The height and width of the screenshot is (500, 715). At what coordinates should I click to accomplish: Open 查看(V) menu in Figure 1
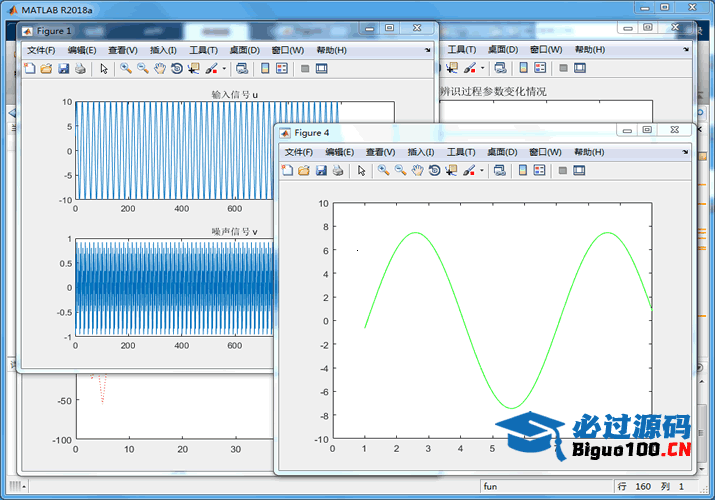pyautogui.click(x=123, y=50)
